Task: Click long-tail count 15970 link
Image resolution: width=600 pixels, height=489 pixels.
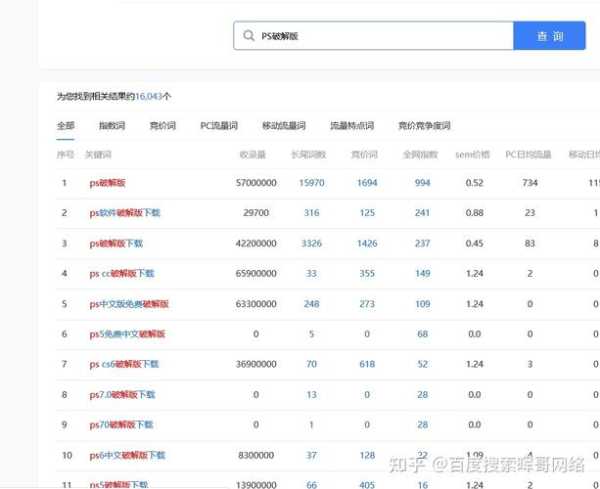Action: coord(311,183)
